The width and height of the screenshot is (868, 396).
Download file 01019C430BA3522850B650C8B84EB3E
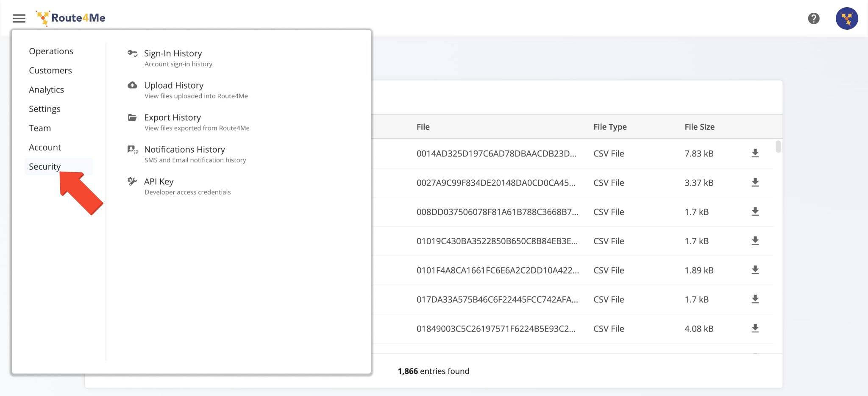click(x=755, y=241)
